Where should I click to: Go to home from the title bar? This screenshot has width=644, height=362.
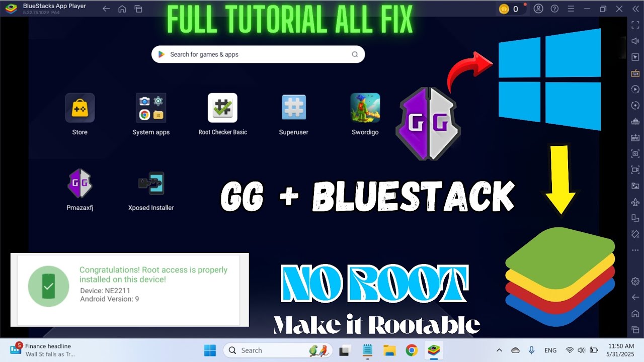pos(122,9)
